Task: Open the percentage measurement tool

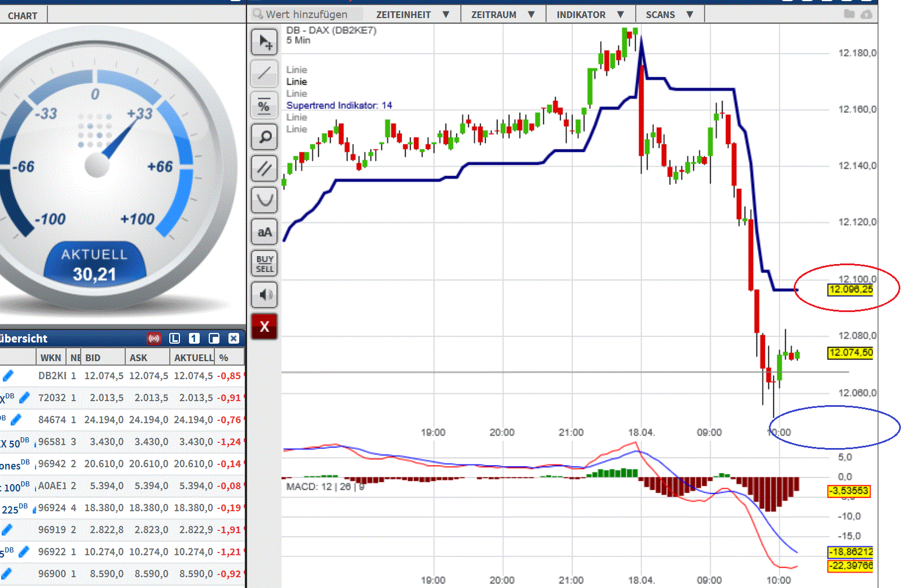Action: pyautogui.click(x=264, y=105)
